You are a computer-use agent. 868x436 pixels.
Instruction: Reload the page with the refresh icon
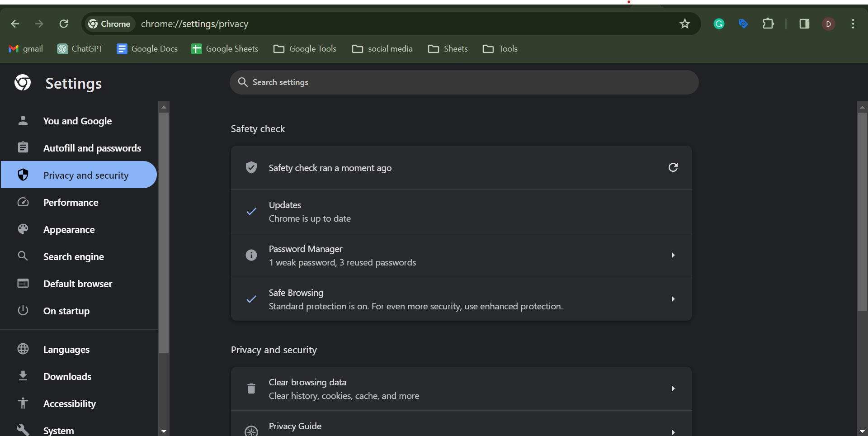[64, 24]
